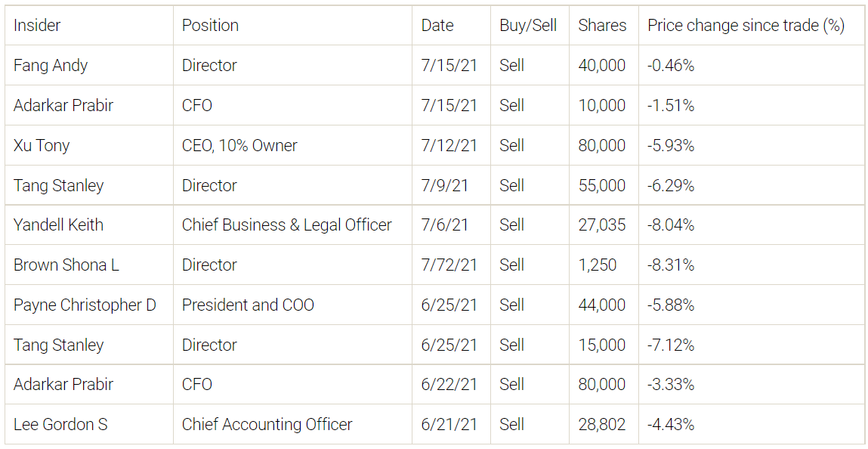Select the Chief Accounting Officer cell

click(267, 425)
